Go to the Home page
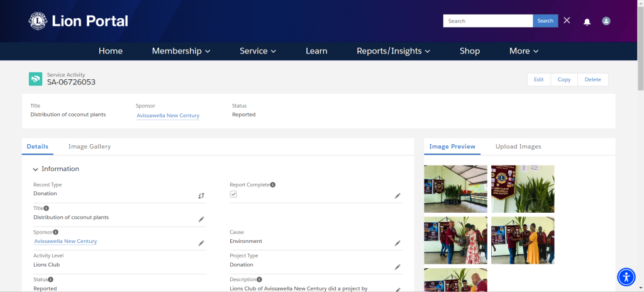Image resolution: width=644 pixels, height=292 pixels. tap(111, 51)
